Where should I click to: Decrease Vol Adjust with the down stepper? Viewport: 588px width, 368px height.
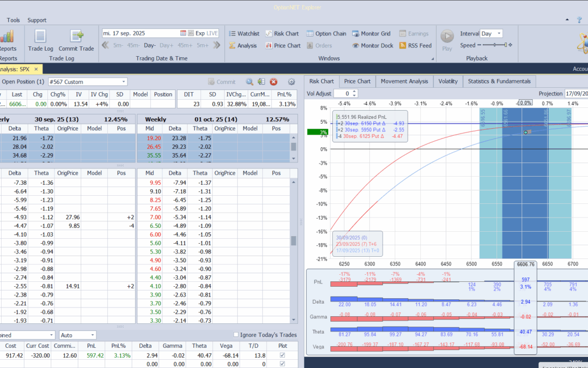(355, 95)
